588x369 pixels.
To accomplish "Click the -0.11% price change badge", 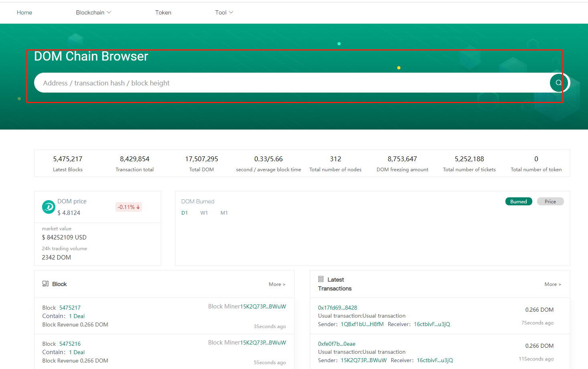I will tap(128, 207).
